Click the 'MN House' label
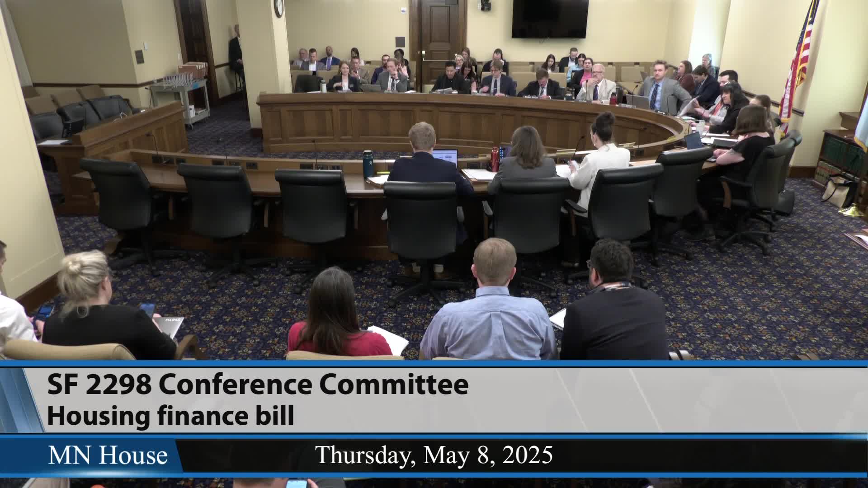The height and width of the screenshot is (488, 868). (108, 455)
